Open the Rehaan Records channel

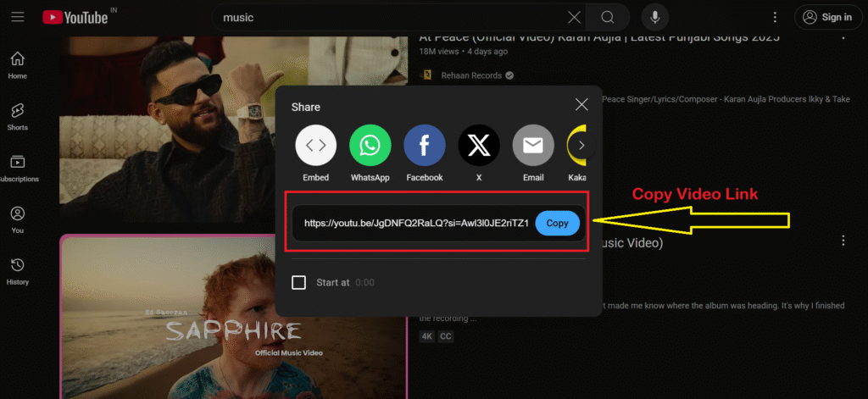471,75
